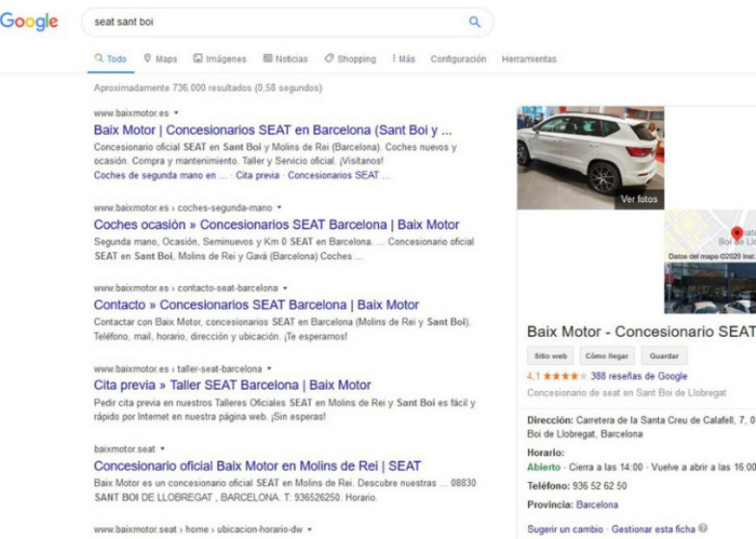Screen dimensions: 756x539
Task: Click the Google logo
Action: [x=29, y=22]
